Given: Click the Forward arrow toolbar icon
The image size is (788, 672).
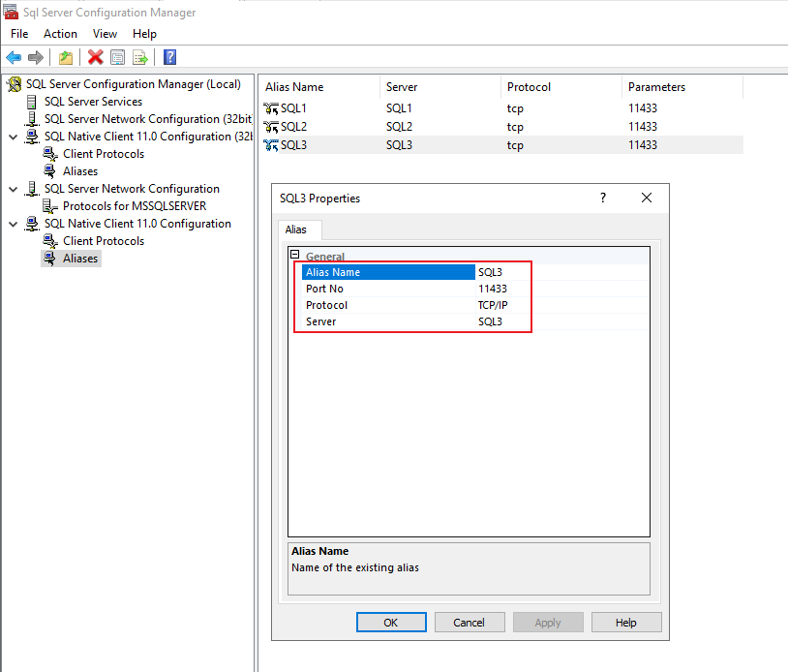Looking at the screenshot, I should click(36, 58).
